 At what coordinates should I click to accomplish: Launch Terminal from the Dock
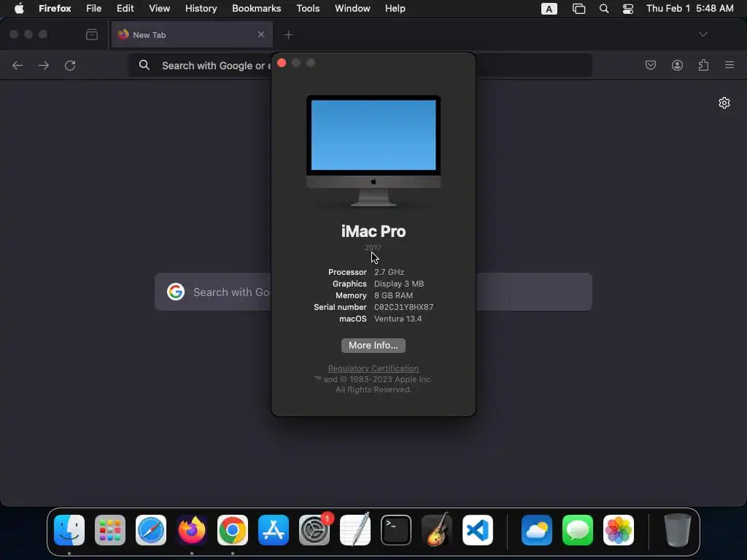coord(396,530)
